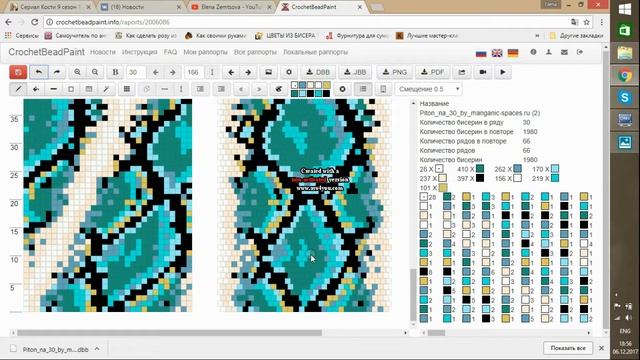Image resolution: width=640 pixels, height=360 pixels.
Task: Select the fill bucket tool
Action: point(36,89)
